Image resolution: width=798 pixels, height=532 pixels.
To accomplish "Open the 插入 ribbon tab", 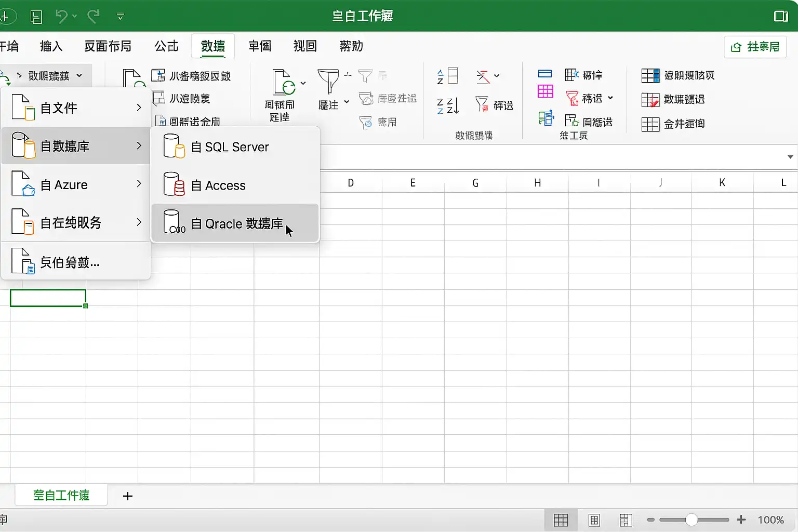I will 51,46.
